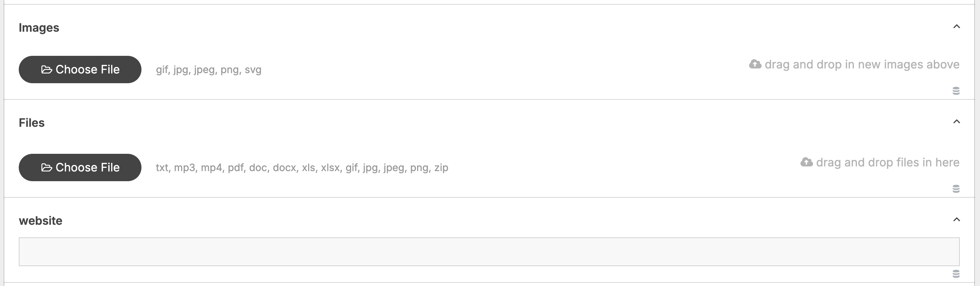The image size is (980, 286).
Task: Click 'drag and drop files in here' text
Action: [x=888, y=162]
